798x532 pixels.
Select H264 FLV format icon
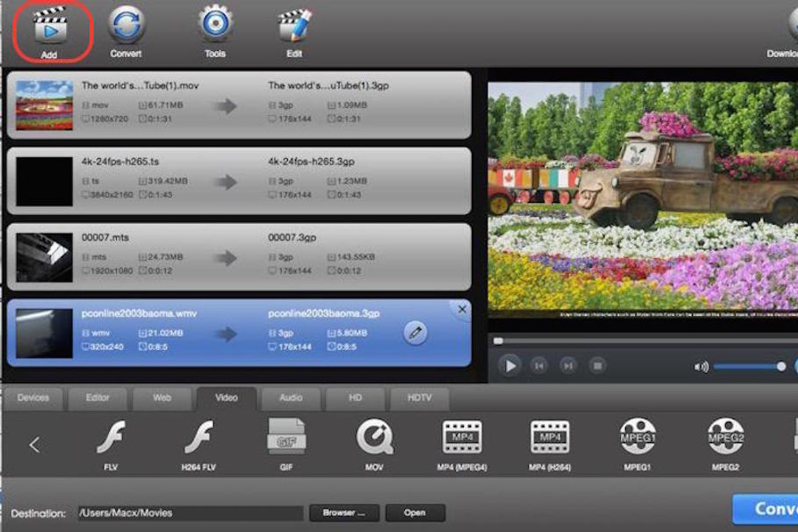tap(199, 438)
